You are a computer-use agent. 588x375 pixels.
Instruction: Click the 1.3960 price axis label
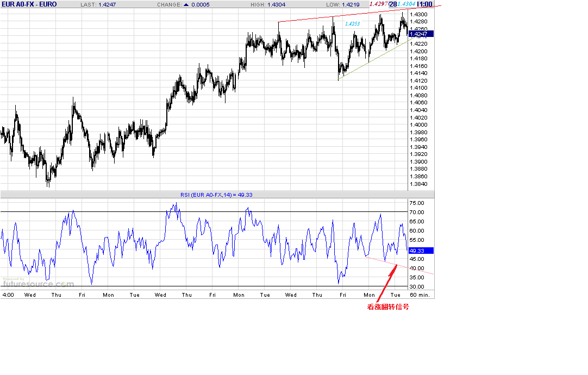(418, 140)
